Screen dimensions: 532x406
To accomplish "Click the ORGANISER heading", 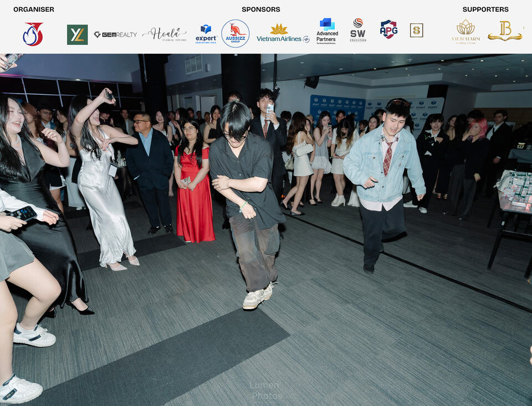I will (34, 9).
